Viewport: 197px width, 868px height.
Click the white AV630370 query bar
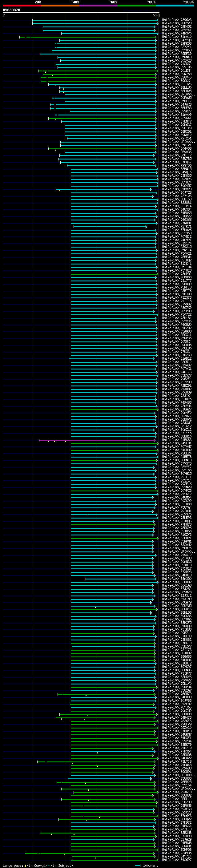tap(81, 13)
